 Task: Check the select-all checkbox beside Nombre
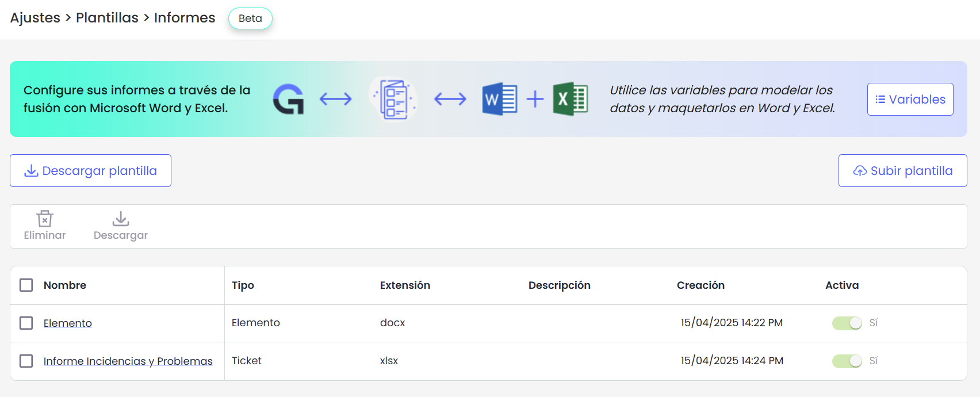26,285
